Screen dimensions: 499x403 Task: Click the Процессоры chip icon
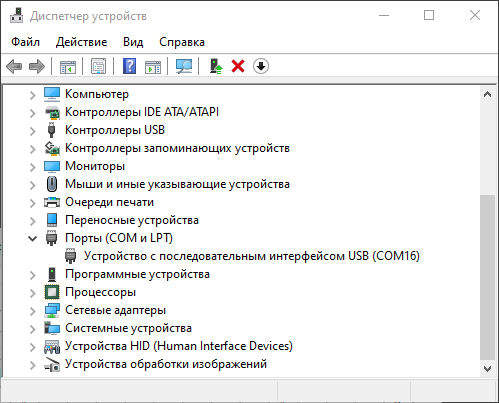[52, 292]
